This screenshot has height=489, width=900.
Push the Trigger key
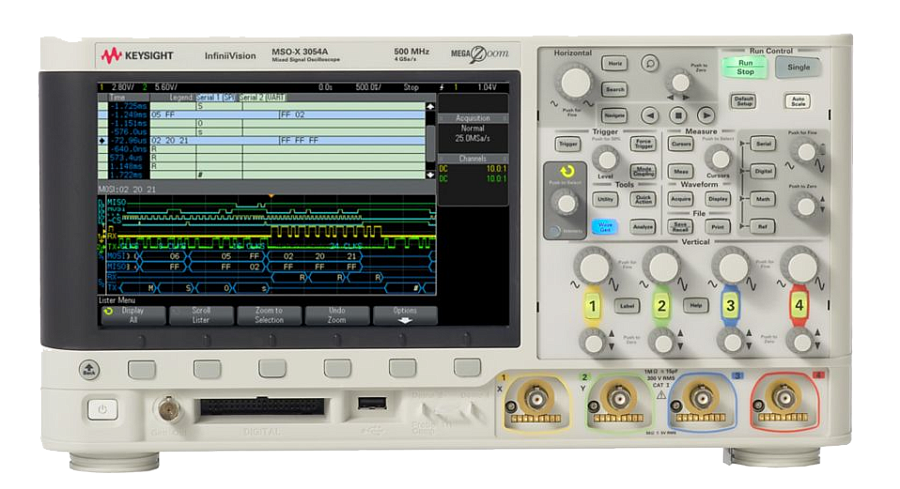(568, 144)
